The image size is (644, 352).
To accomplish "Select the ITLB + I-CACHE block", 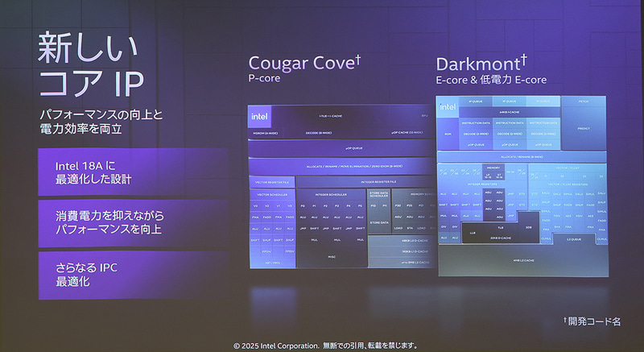I will [x=331, y=116].
